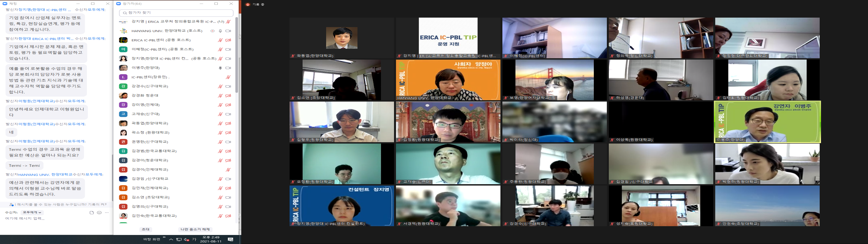Select participant 권영한(신구대학교) in list
Viewport: 868px width, 244px height.
(150, 142)
